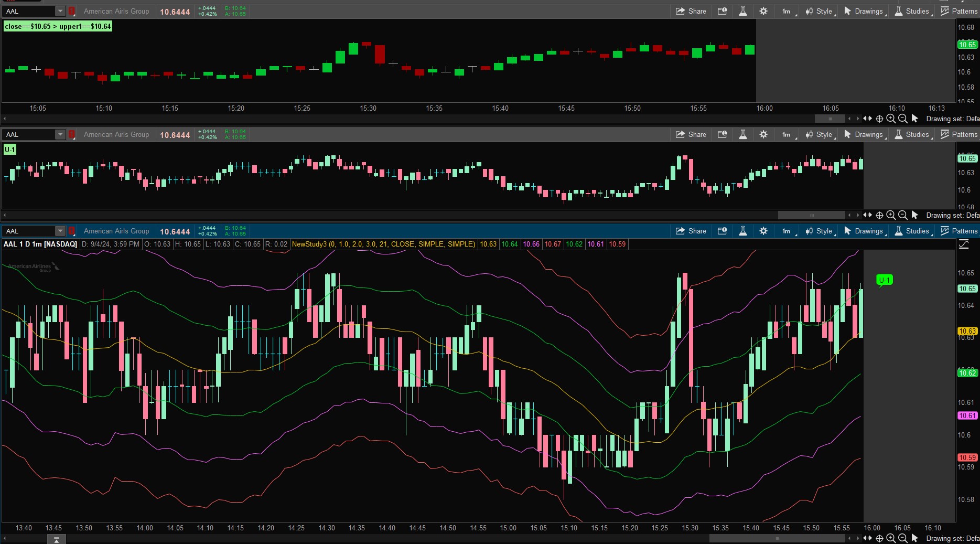This screenshot has width=980, height=544.
Task: Toggle price axis scale icon in bottom chart
Action: (964, 244)
